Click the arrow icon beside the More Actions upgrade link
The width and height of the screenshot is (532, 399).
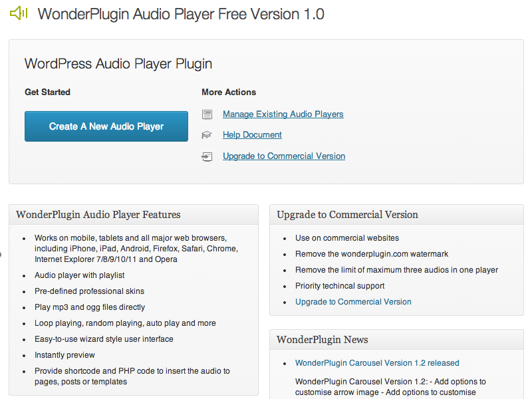(x=207, y=156)
